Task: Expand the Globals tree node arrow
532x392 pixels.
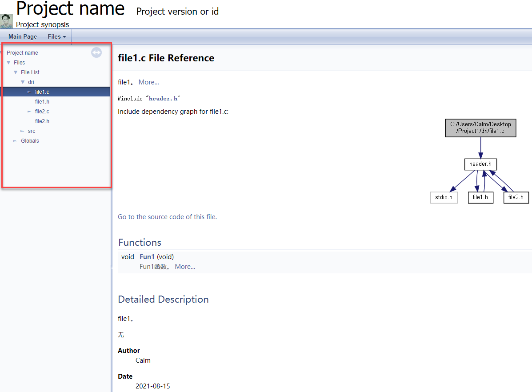Action: click(x=15, y=141)
